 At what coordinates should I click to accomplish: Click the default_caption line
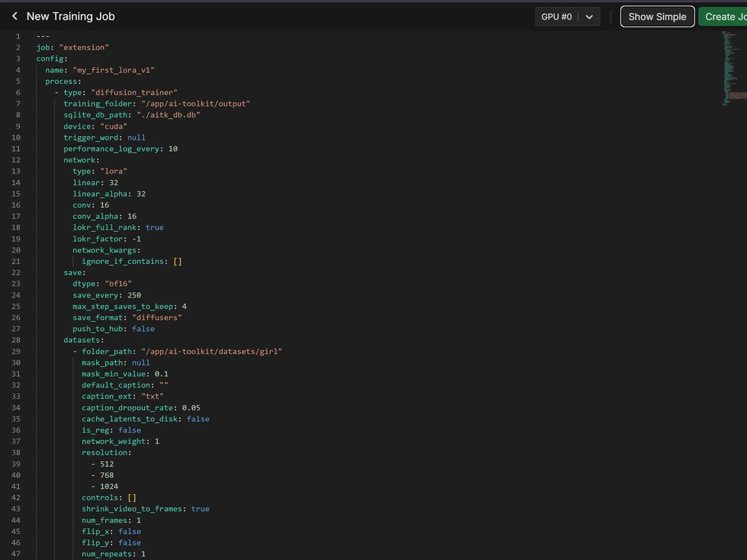(125, 385)
